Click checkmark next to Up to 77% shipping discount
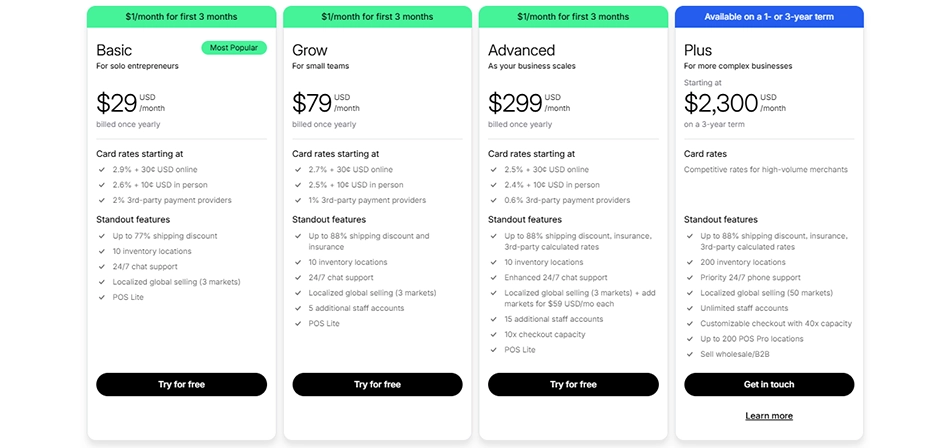Image resolution: width=950 pixels, height=448 pixels. click(102, 236)
